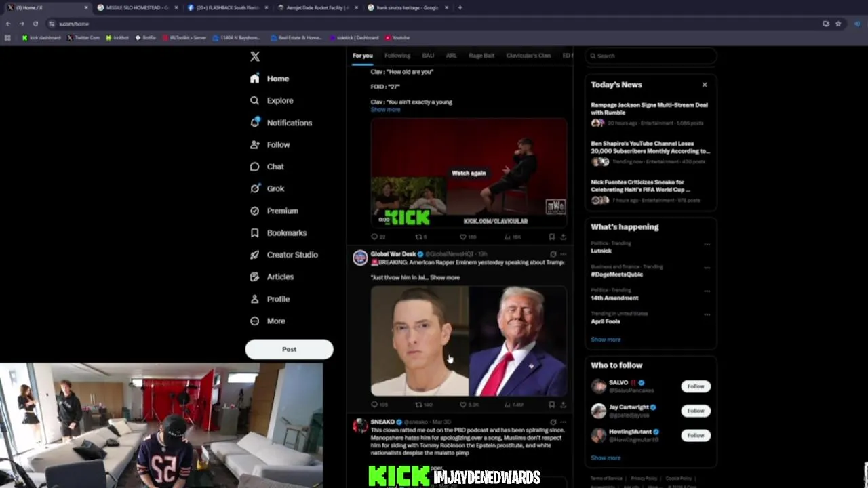Open Profile from the sidebar
Screen dimensions: 868x488
pyautogui.click(x=270, y=299)
